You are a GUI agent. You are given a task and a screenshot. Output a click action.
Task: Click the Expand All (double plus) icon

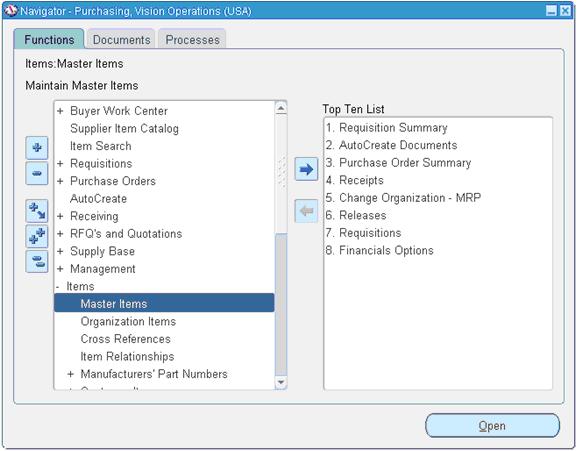(37, 236)
